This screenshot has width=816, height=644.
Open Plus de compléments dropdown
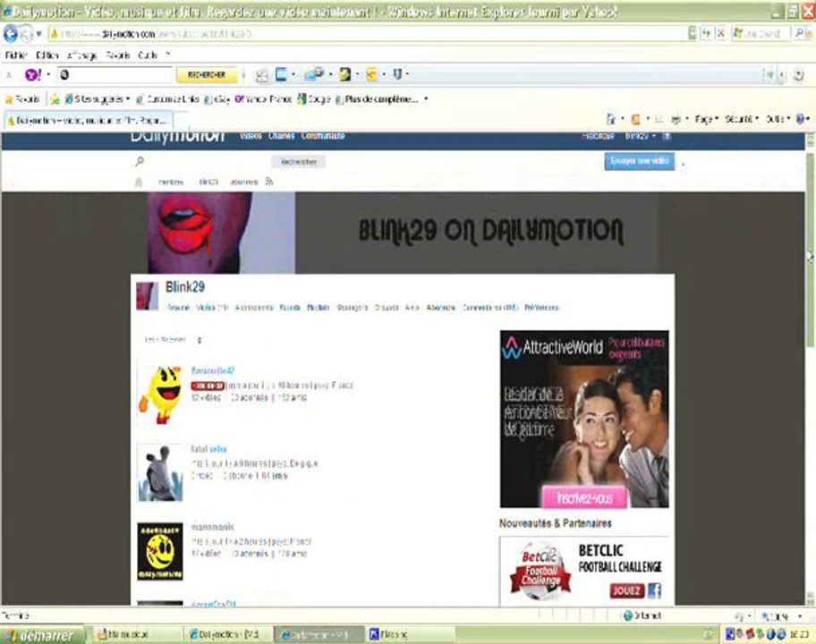[x=381, y=99]
